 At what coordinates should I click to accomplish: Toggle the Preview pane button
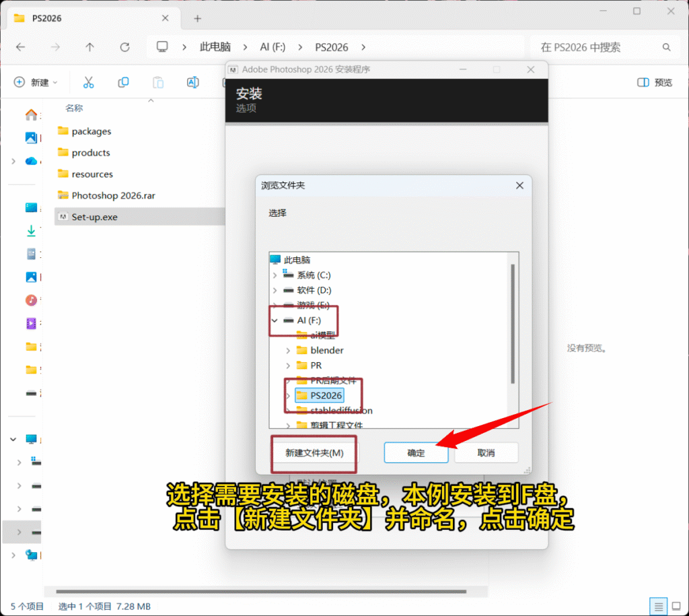point(654,82)
